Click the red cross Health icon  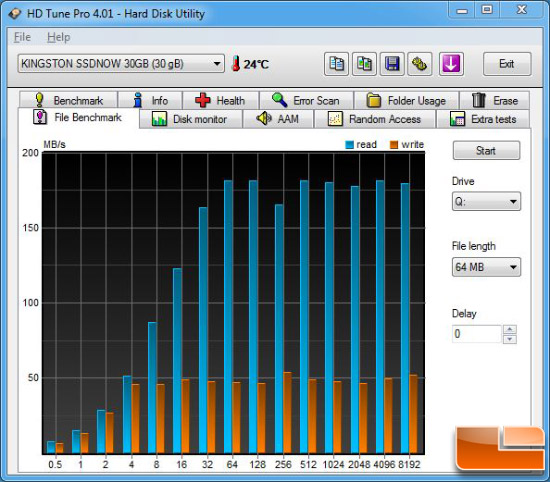203,100
